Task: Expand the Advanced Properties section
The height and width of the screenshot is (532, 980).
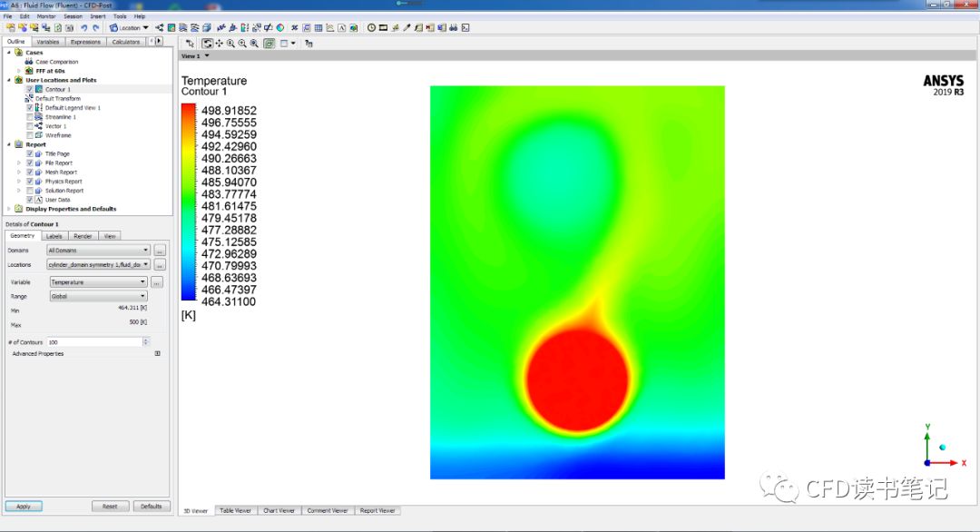Action: pyautogui.click(x=158, y=353)
